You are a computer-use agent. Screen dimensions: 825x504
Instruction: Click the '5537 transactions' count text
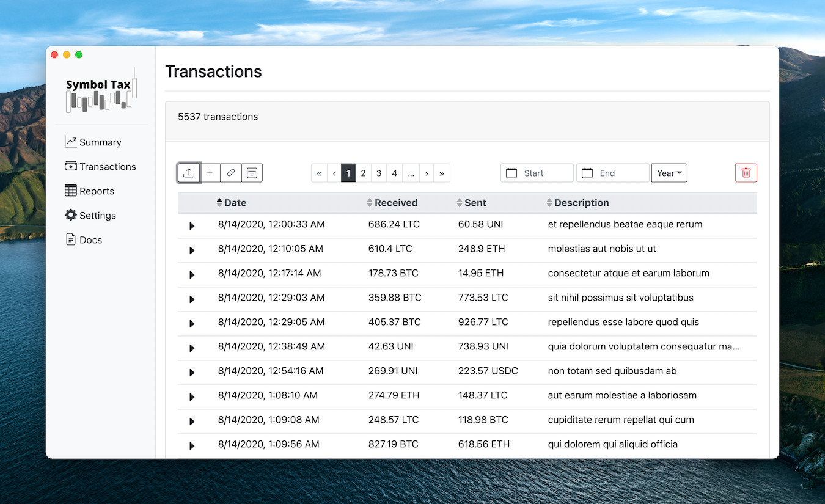(x=218, y=117)
